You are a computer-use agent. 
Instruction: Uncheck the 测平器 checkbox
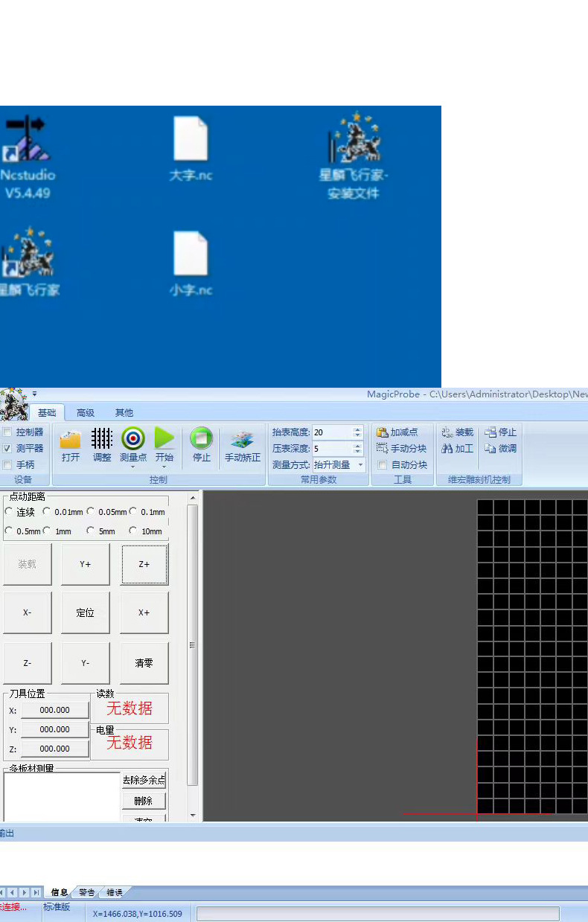click(7, 449)
